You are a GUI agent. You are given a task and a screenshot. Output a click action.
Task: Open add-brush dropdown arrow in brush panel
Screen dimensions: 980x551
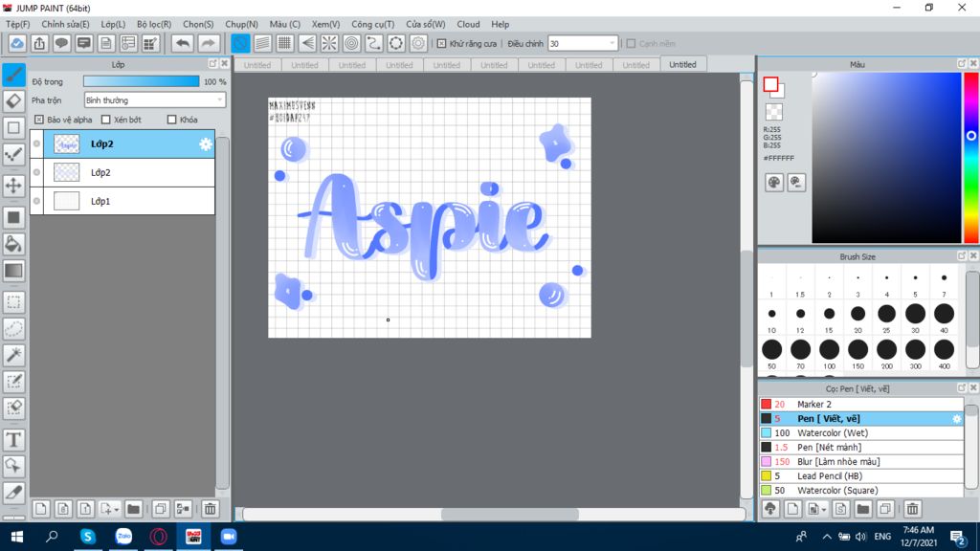pos(824,510)
